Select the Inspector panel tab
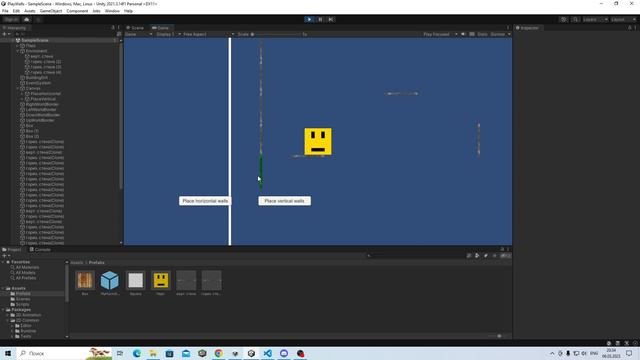The height and width of the screenshot is (360, 640). pos(527,28)
